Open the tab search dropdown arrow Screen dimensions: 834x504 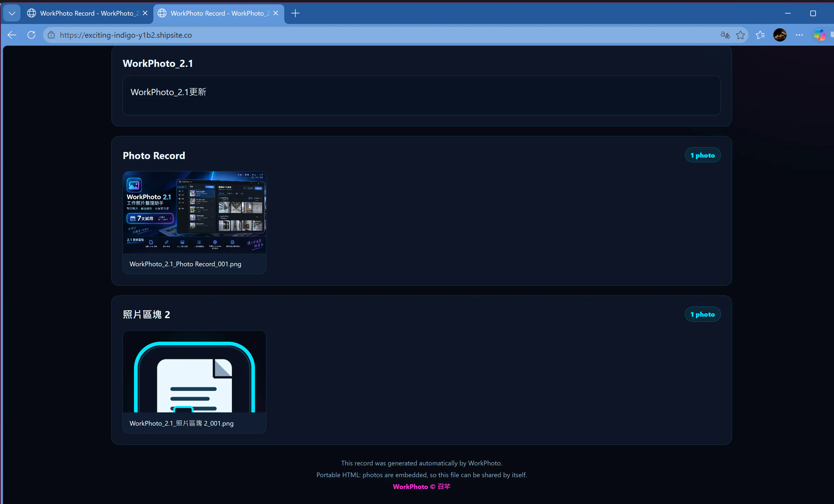(12, 13)
